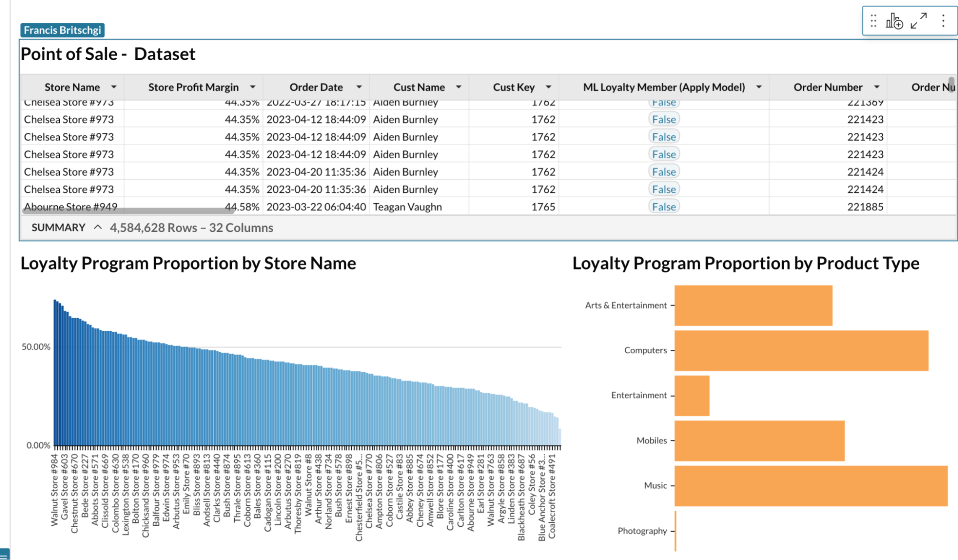The height and width of the screenshot is (560, 958).
Task: Click the Point of Sale - Dataset title
Action: (x=108, y=54)
